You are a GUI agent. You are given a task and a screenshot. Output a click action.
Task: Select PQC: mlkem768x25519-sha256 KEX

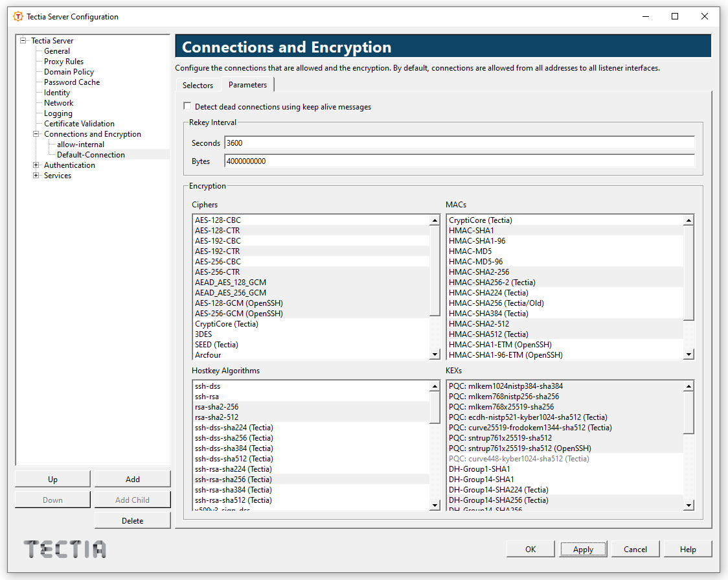click(565, 407)
